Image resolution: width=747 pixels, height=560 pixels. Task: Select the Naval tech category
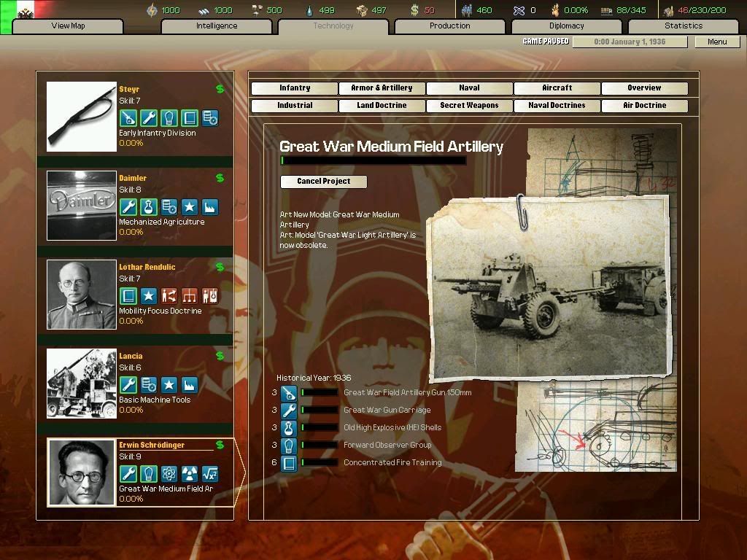click(469, 88)
